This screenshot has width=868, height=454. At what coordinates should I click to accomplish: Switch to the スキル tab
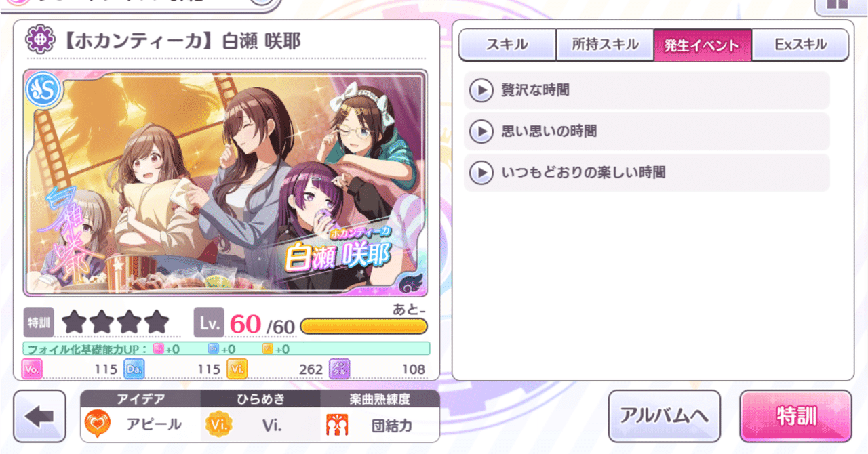507,45
